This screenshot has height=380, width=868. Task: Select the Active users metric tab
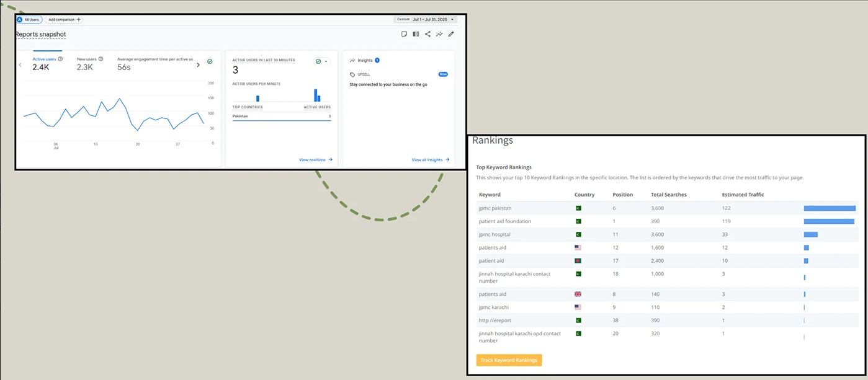47,63
